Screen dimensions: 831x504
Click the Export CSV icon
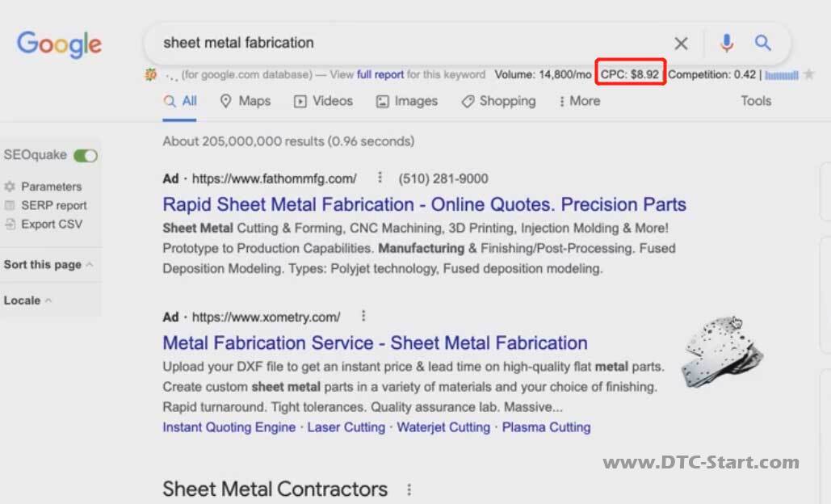(10, 225)
